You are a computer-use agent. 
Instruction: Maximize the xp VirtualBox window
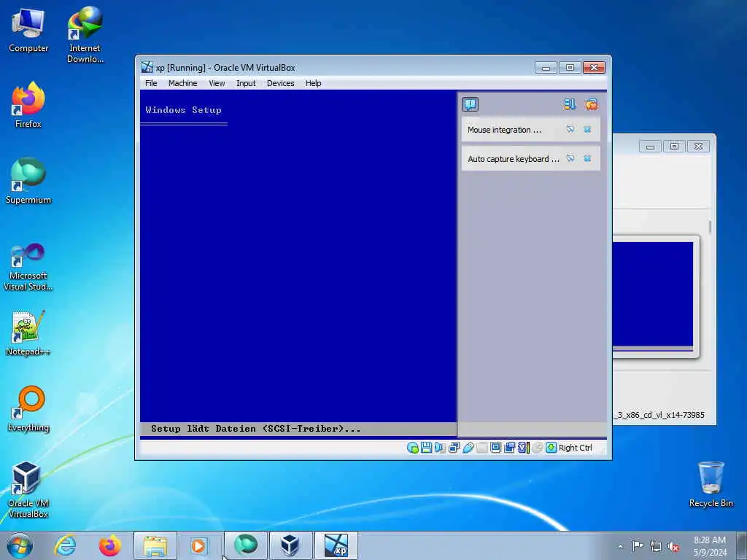(570, 68)
